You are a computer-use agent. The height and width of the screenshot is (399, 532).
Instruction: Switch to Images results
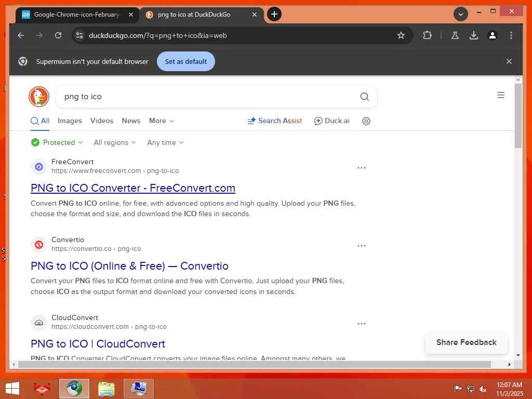tap(70, 121)
